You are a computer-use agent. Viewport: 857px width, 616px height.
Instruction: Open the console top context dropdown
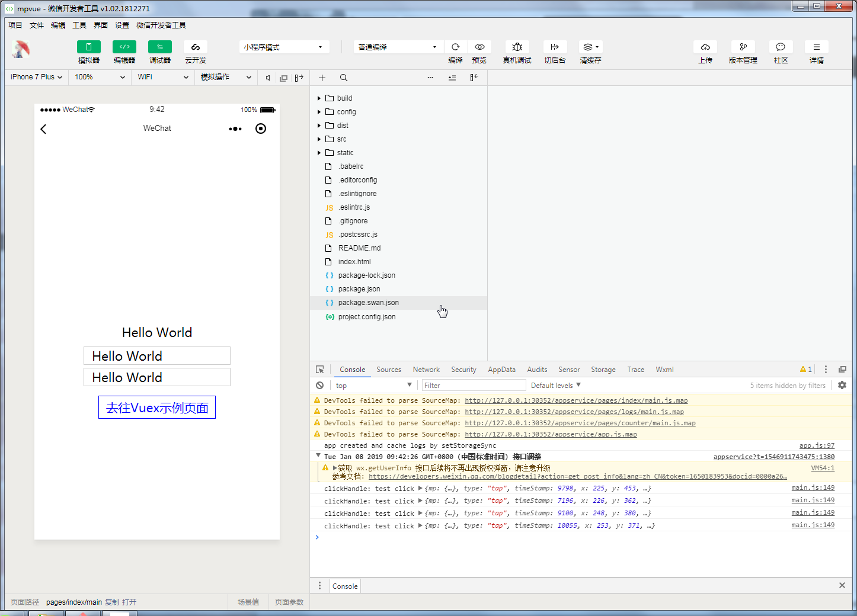pos(373,386)
